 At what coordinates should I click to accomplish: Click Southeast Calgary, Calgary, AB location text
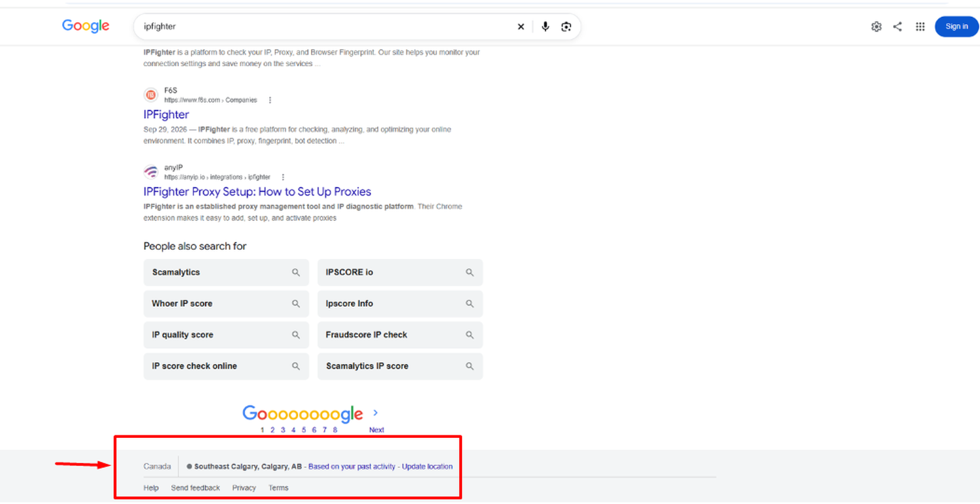coord(248,467)
